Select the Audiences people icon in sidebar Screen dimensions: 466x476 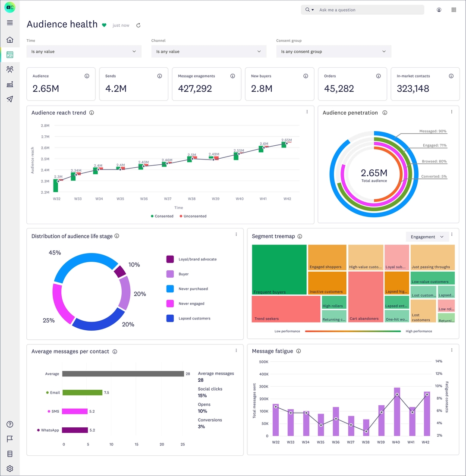(9, 69)
